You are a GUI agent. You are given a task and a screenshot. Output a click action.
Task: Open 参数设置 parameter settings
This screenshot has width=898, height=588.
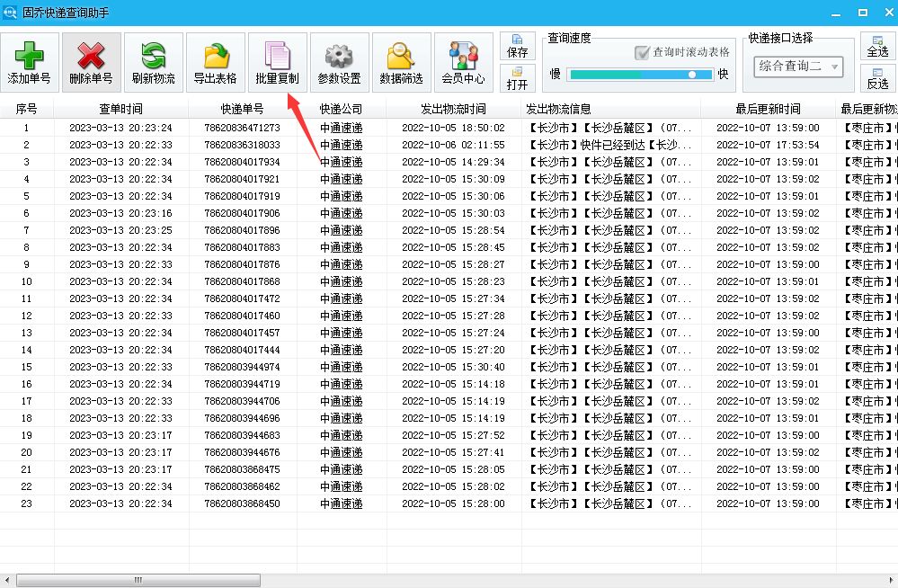(x=339, y=61)
